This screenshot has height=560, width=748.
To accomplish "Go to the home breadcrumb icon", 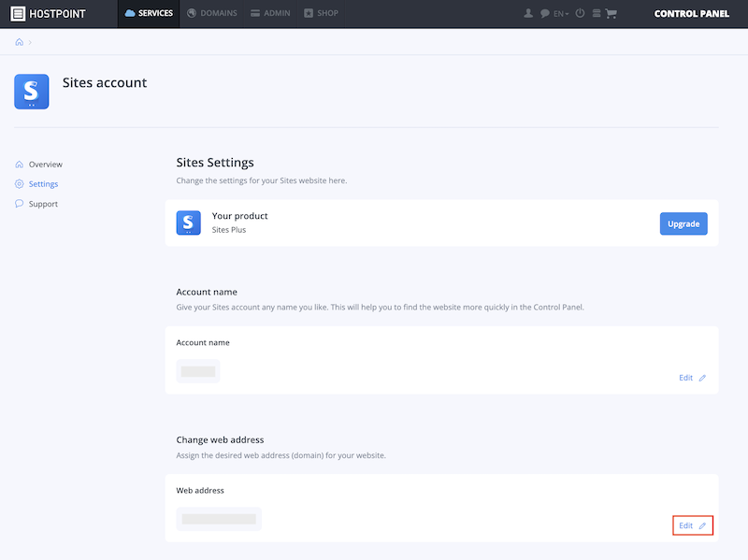I will 19,42.
